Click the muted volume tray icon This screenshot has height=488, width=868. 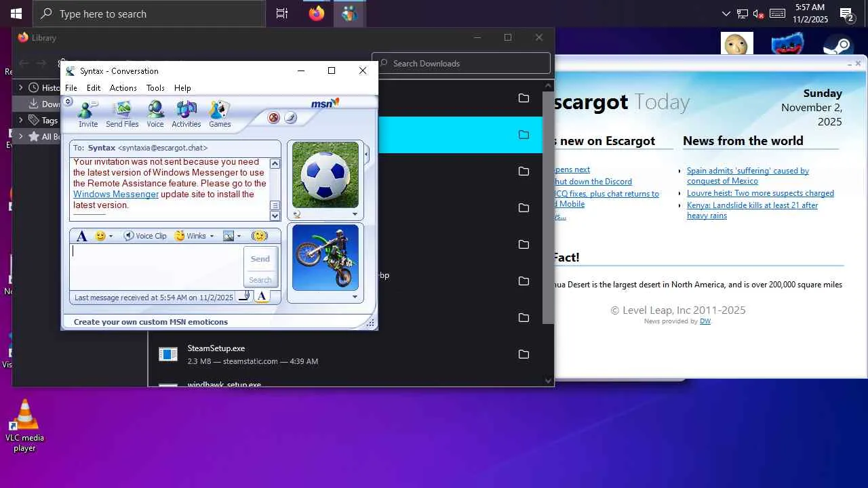[759, 14]
